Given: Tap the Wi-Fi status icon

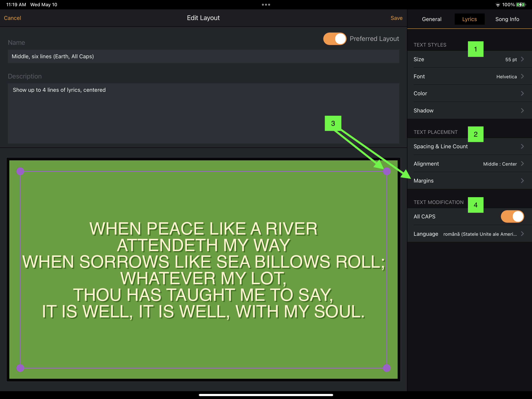Looking at the screenshot, I should coord(498,5).
